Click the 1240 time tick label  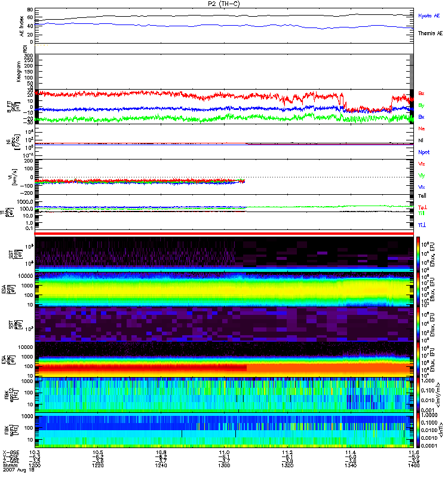[x=161, y=465]
